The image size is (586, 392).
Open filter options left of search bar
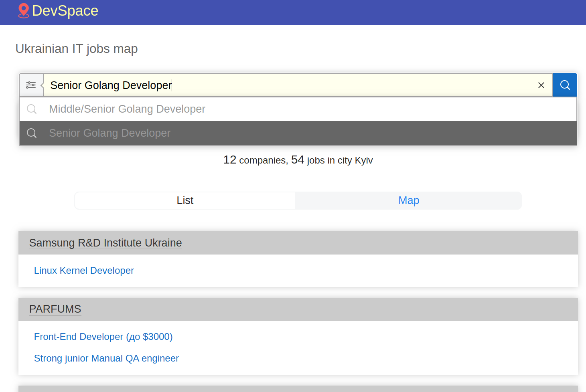click(x=31, y=85)
